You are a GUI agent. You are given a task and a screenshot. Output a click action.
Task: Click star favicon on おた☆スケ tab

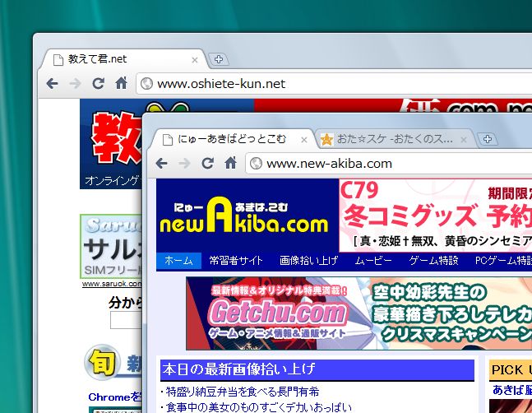[326, 140]
